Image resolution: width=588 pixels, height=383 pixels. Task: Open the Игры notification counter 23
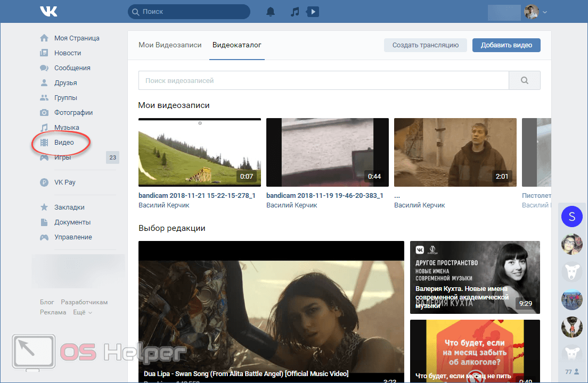(x=112, y=157)
